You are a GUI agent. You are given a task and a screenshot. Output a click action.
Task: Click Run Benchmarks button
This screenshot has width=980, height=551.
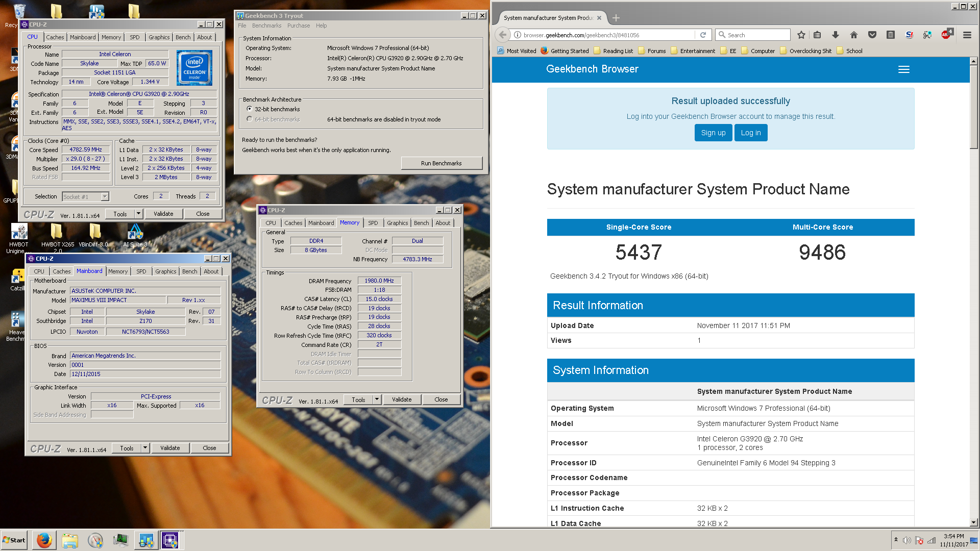click(441, 163)
